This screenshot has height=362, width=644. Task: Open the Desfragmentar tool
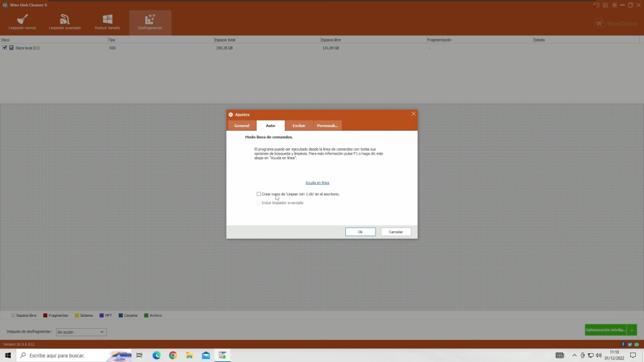(x=150, y=22)
